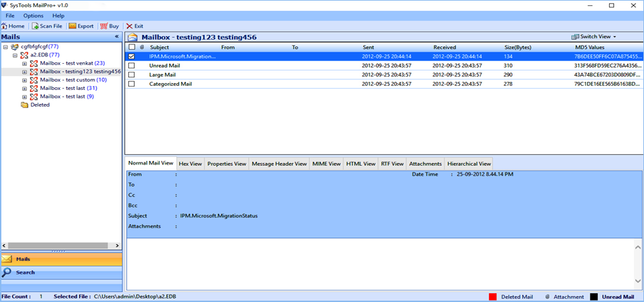Image resolution: width=644 pixels, height=302 pixels.
Task: Open the Help menu
Action: click(59, 15)
